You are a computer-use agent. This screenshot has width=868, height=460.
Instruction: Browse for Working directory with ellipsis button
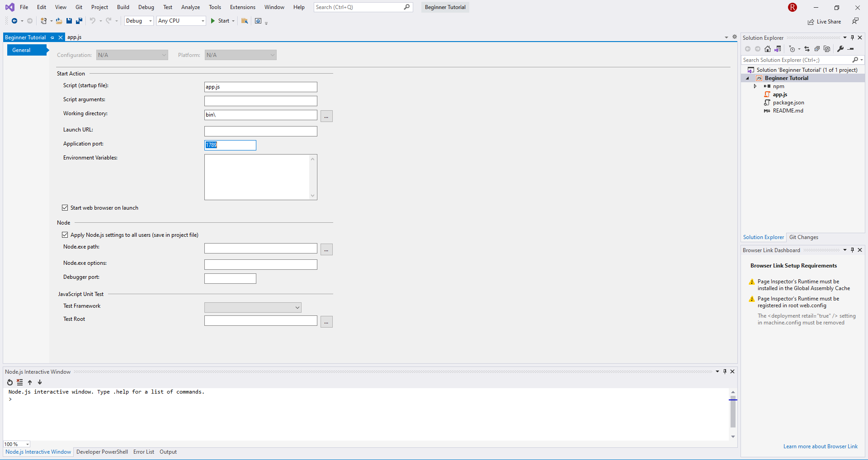[x=326, y=116]
